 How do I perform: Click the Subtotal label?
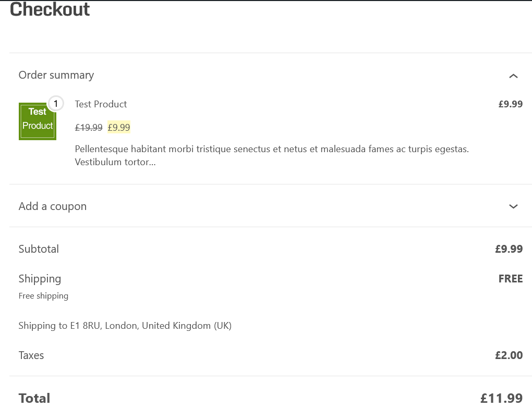39,249
